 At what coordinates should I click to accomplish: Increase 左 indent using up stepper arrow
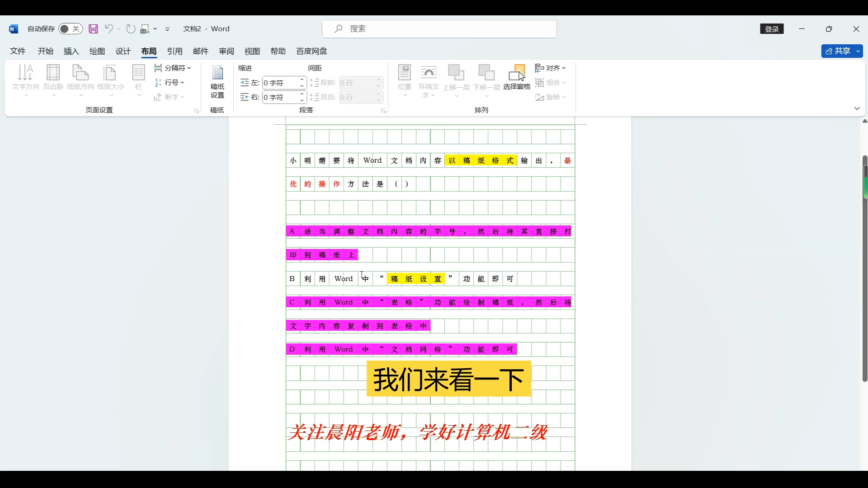point(302,80)
